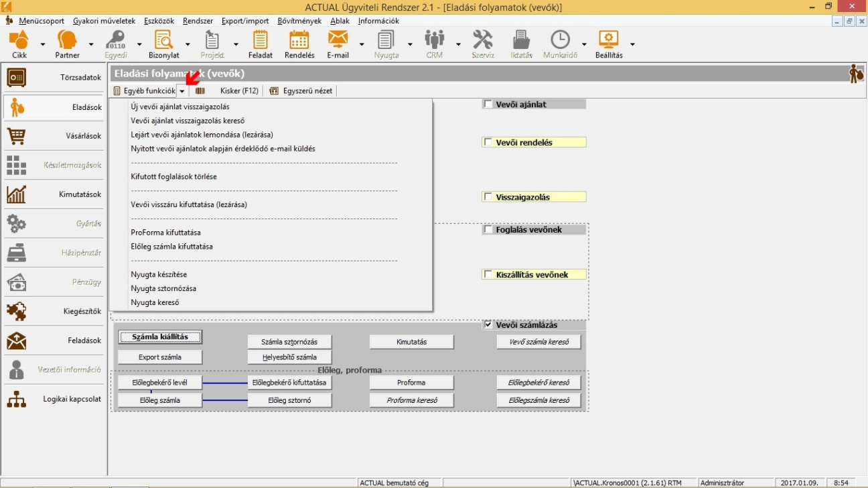Open the Cikk toolbar icon

coord(19,41)
